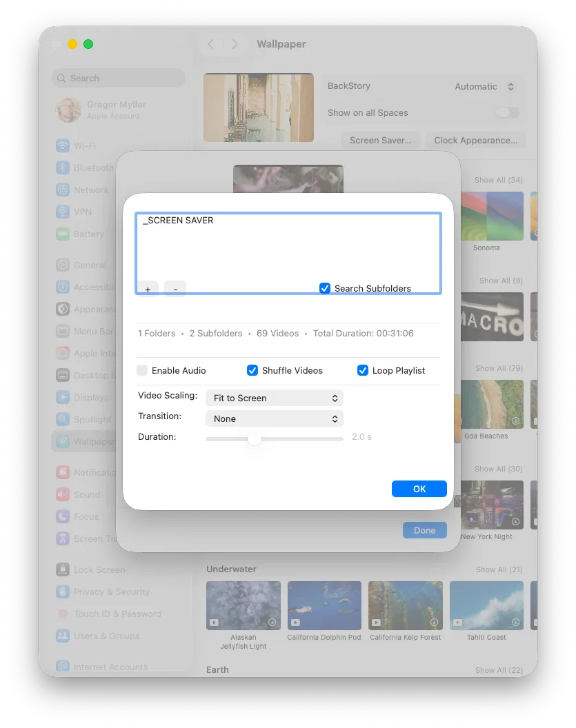Screen dimensions: 576x728
Task: Uncheck the Loop Playlist checkbox
Action: coord(363,370)
